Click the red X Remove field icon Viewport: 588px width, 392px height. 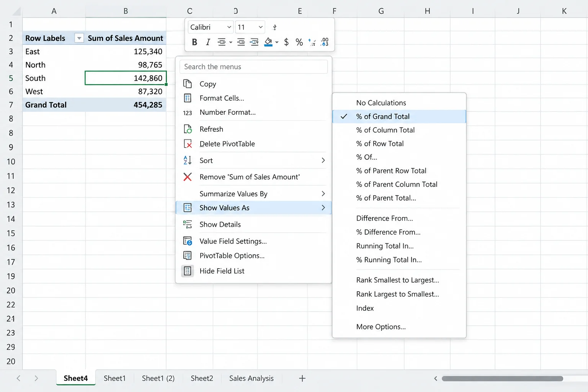click(188, 177)
